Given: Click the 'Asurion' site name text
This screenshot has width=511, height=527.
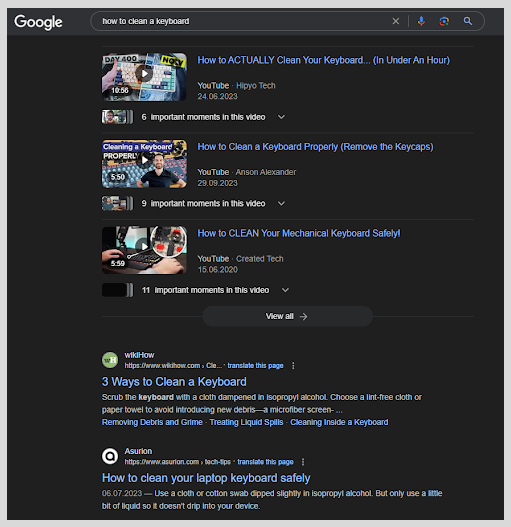Looking at the screenshot, I should click(x=138, y=451).
